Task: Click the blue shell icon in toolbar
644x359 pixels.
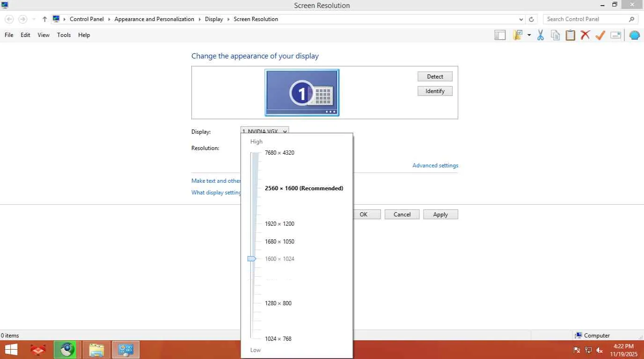Action: (x=635, y=35)
